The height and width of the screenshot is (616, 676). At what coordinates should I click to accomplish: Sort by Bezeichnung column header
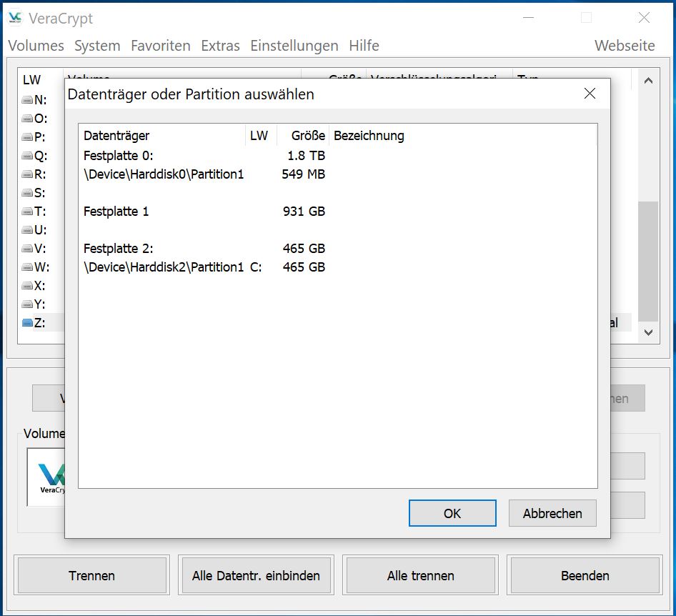463,136
